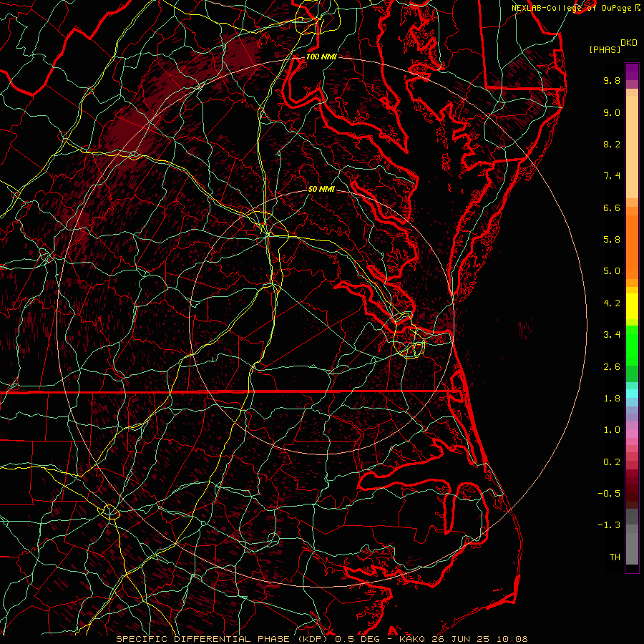Select the 1.0 legend value

tap(612, 430)
